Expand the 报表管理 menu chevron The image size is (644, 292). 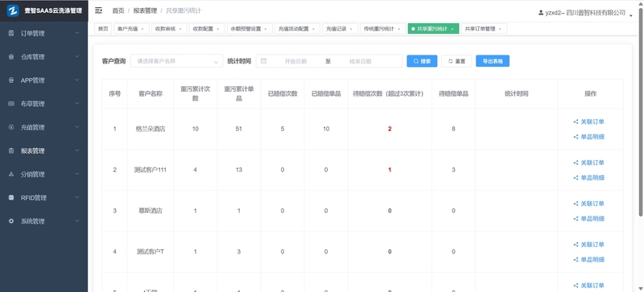click(x=77, y=150)
